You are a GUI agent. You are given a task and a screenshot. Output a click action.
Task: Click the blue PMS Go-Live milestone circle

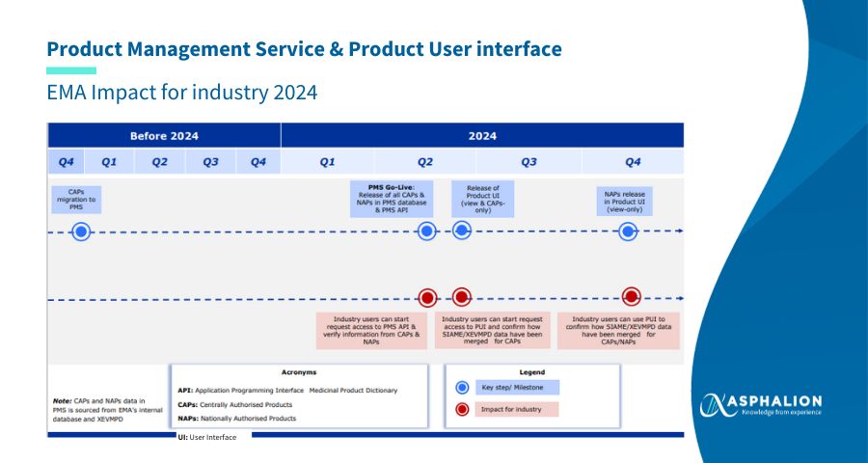[427, 231]
